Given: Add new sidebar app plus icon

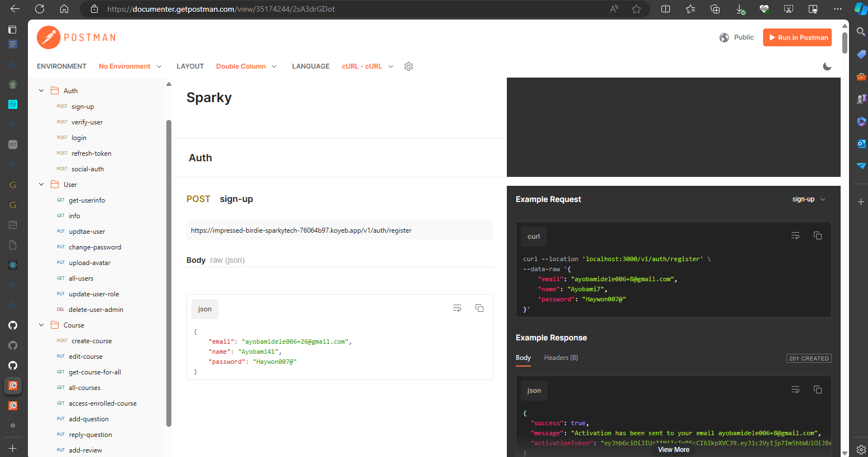Looking at the screenshot, I should pyautogui.click(x=861, y=201).
